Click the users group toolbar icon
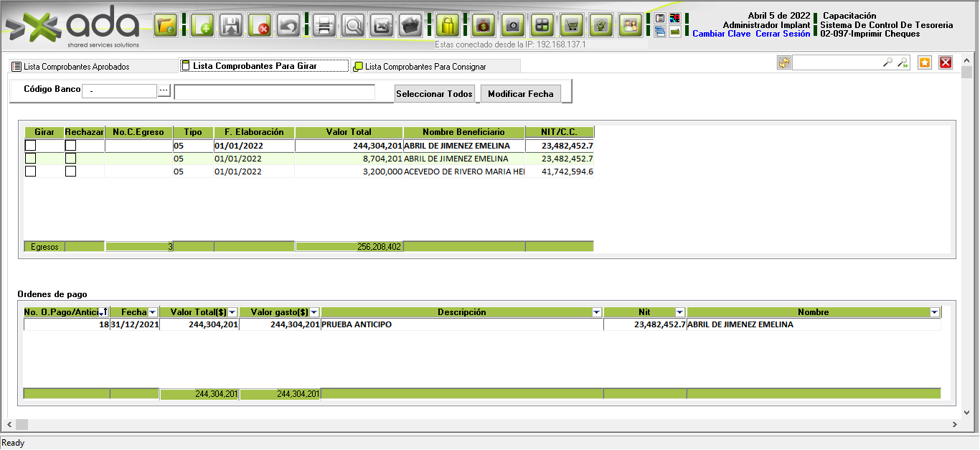This screenshot has height=450, width=980. (630, 26)
